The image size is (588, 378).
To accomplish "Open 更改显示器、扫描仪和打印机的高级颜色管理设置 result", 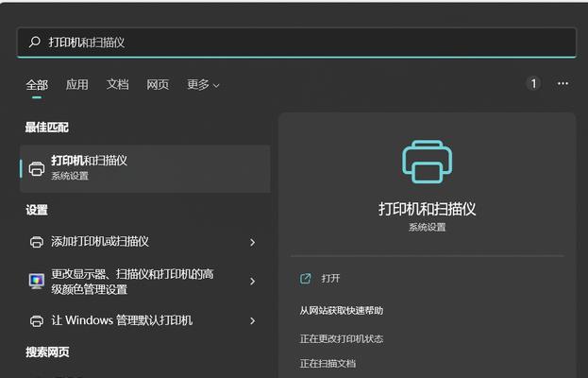I will [x=145, y=282].
